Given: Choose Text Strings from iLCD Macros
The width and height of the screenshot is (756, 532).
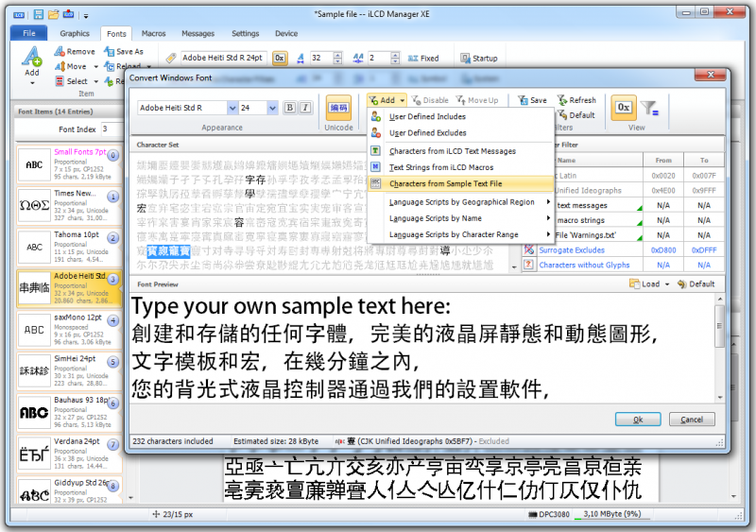Looking at the screenshot, I should coord(460,167).
